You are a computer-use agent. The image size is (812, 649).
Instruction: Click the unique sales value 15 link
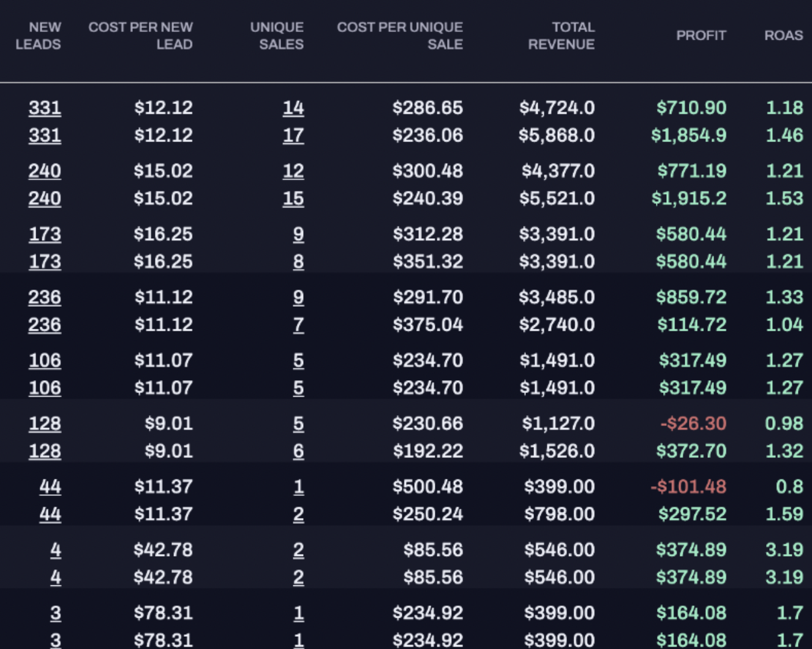click(293, 198)
